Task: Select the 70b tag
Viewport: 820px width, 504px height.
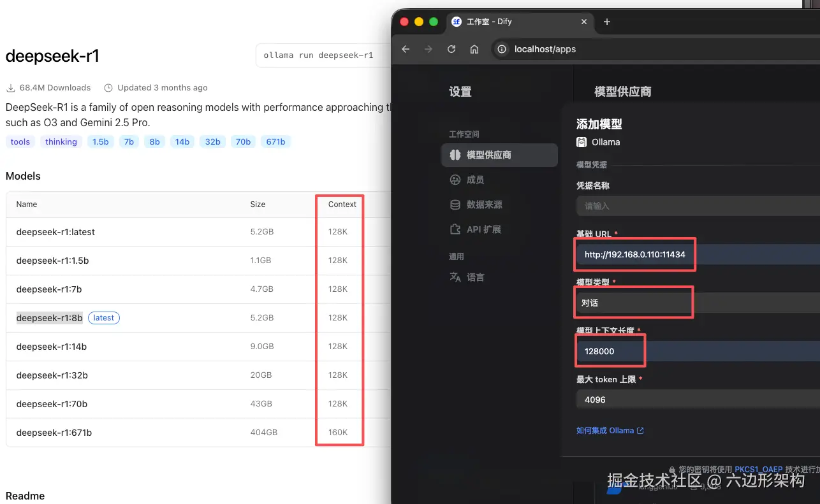Action: coord(243,141)
